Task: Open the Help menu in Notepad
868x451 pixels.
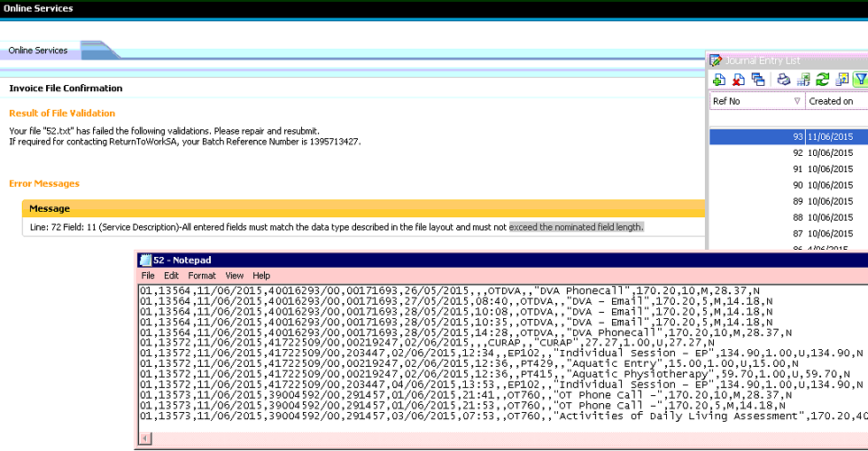Action: (261, 276)
